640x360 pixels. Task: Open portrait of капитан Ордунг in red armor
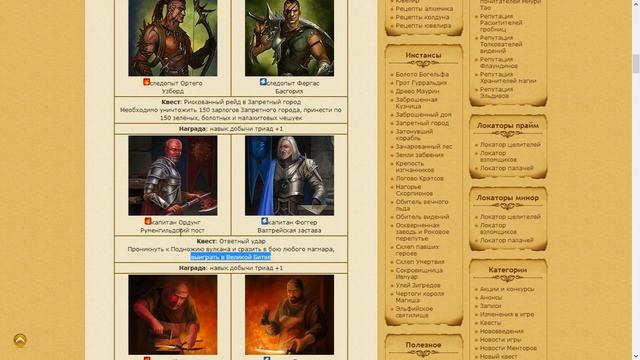tap(173, 176)
